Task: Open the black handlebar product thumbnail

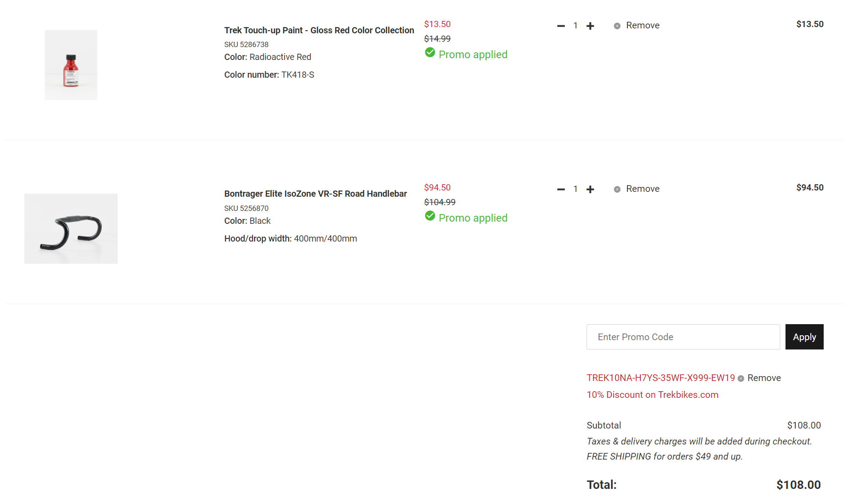Action: (71, 229)
